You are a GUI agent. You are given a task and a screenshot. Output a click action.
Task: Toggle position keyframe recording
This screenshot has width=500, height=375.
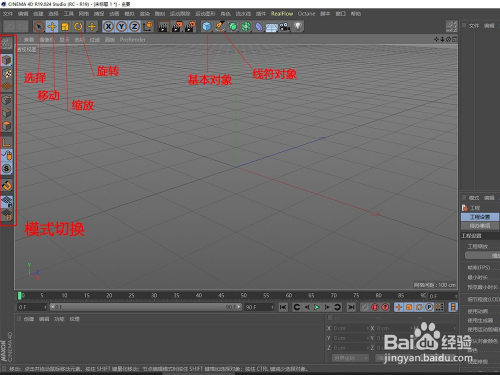coord(399,307)
